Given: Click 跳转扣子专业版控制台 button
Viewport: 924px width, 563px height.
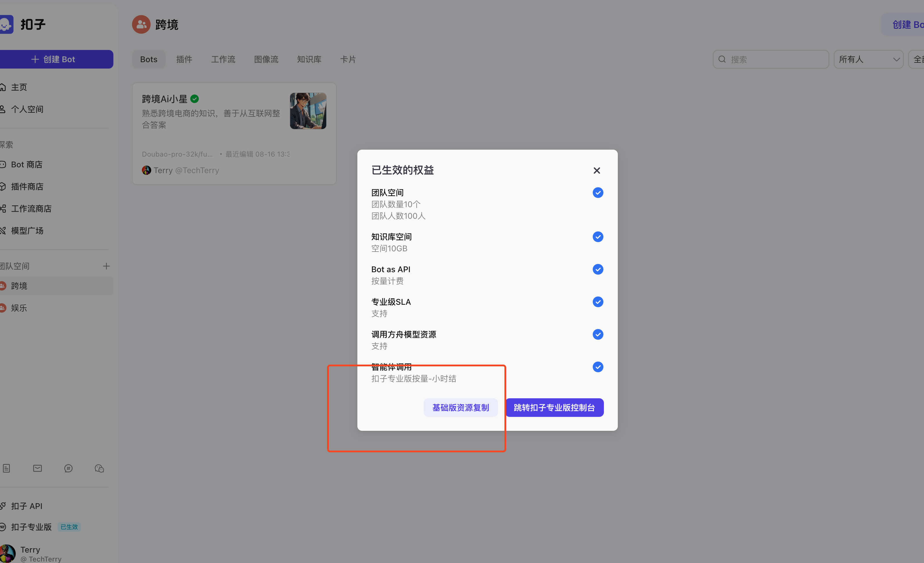Looking at the screenshot, I should 554,408.
